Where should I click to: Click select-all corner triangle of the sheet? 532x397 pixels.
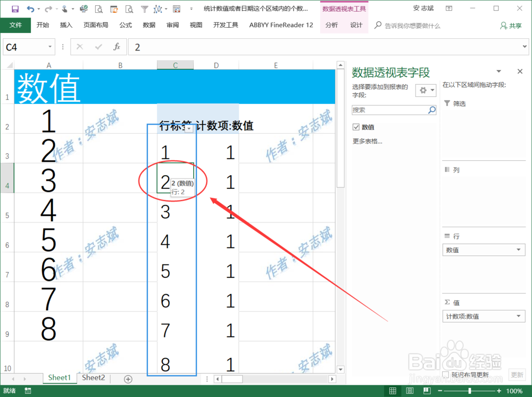click(x=10, y=65)
